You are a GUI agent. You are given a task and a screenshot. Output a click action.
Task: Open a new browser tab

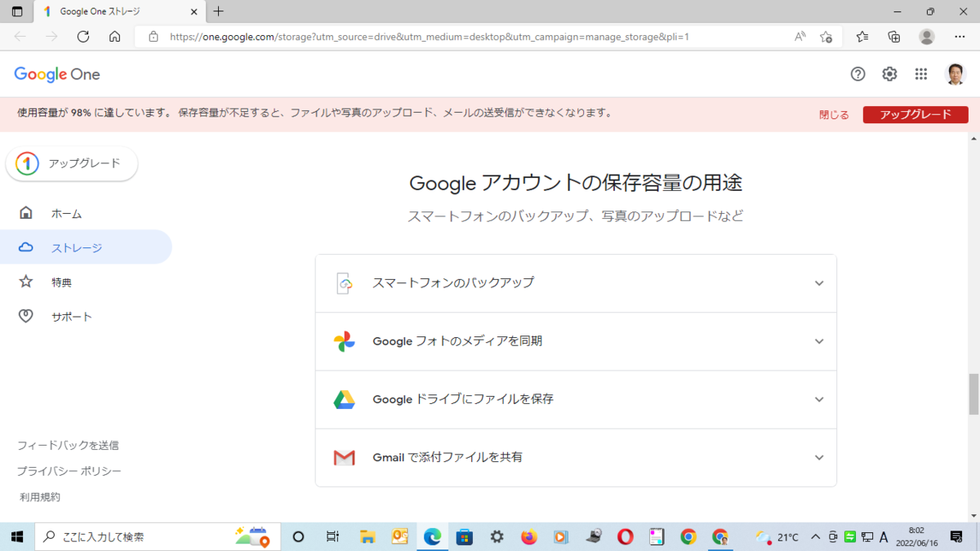tap(218, 11)
